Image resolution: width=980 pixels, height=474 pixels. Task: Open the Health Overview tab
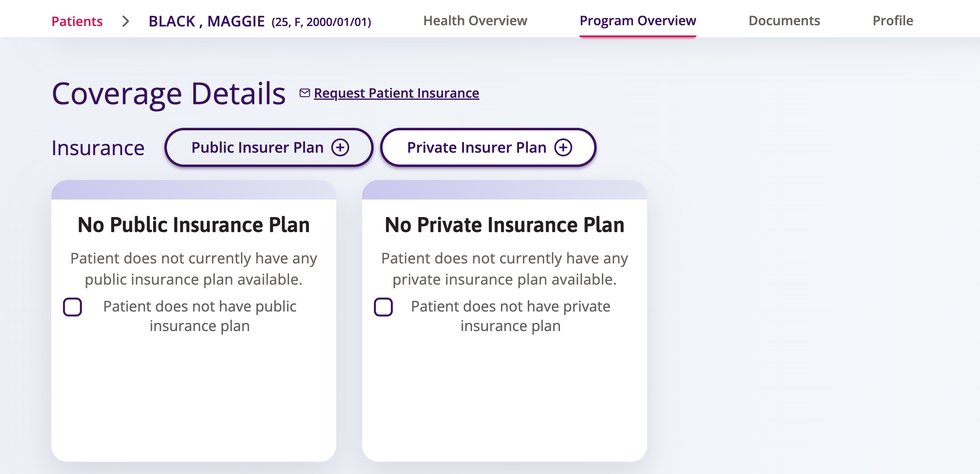pyautogui.click(x=475, y=21)
